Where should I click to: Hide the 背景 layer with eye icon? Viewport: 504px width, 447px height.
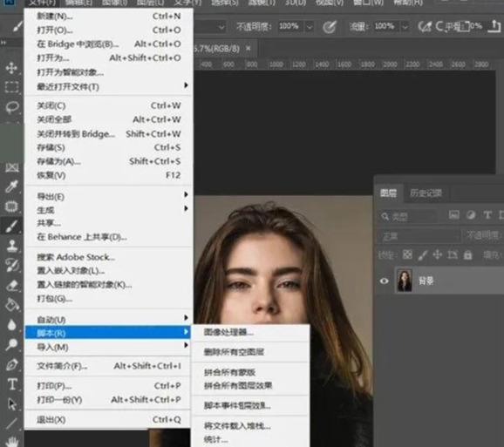[385, 281]
